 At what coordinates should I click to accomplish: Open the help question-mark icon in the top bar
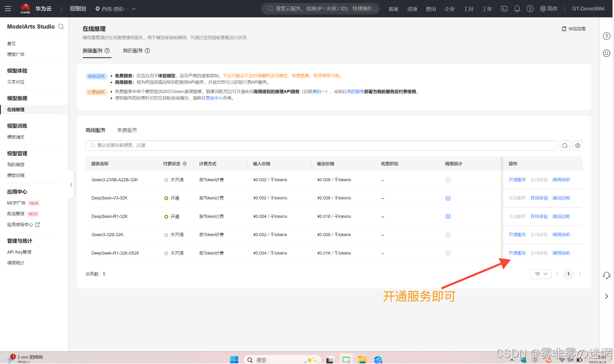530,9
